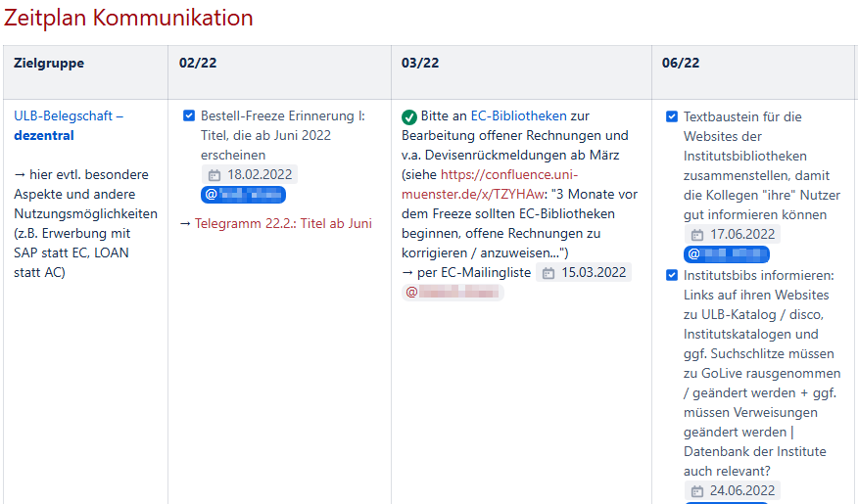Click the 02/22 column header
Screen dimensions: 858x504
click(198, 63)
